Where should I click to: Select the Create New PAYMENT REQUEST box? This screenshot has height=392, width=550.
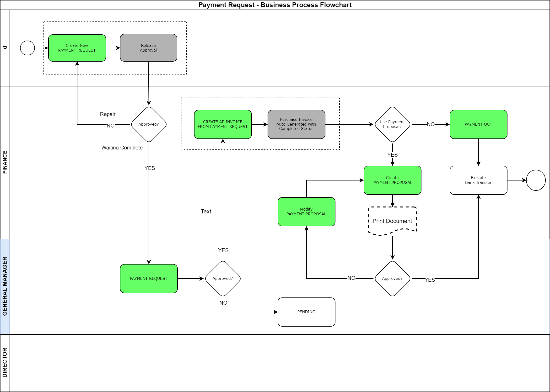click(77, 48)
